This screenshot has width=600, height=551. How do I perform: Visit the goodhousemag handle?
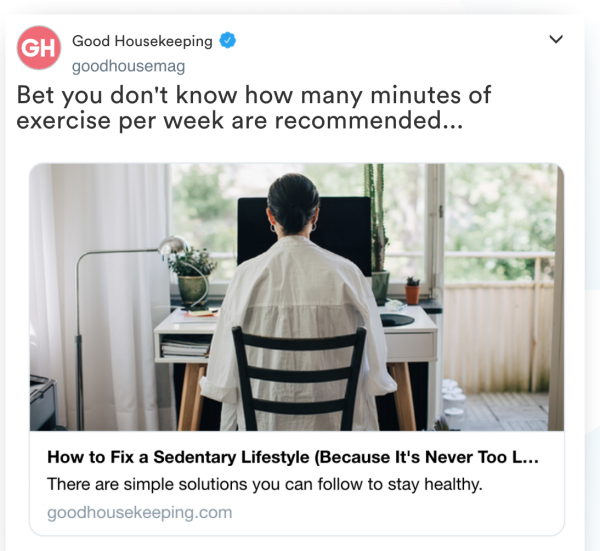point(129,66)
